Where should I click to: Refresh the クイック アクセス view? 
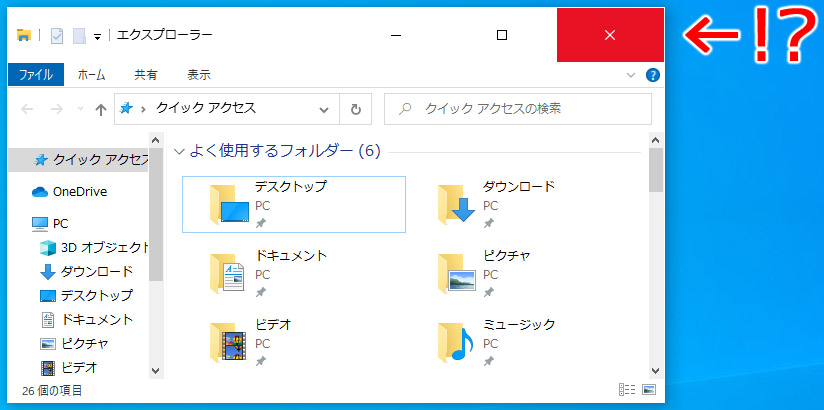click(356, 109)
